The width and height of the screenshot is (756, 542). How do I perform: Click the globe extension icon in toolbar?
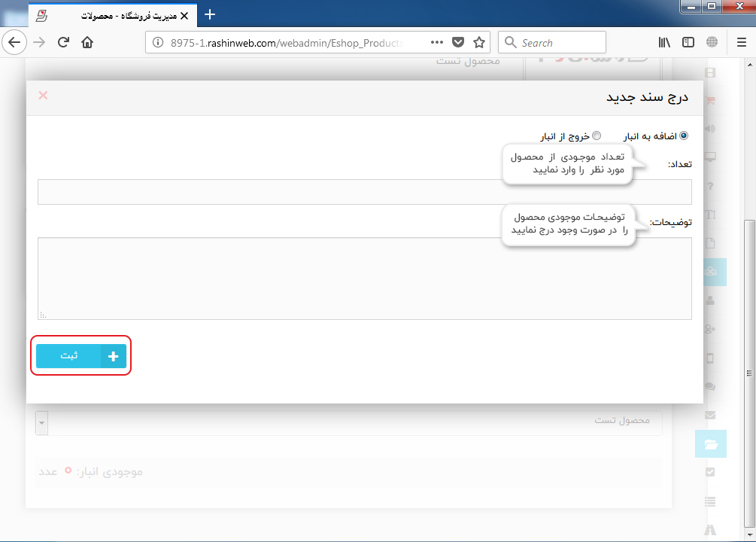pyautogui.click(x=712, y=42)
